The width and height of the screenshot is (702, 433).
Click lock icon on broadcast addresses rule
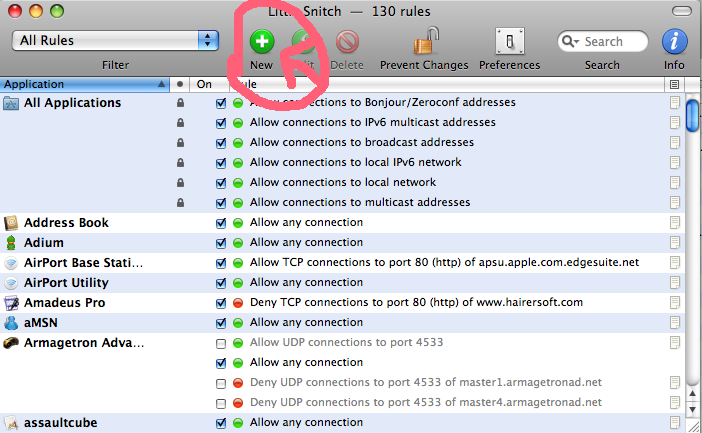180,143
